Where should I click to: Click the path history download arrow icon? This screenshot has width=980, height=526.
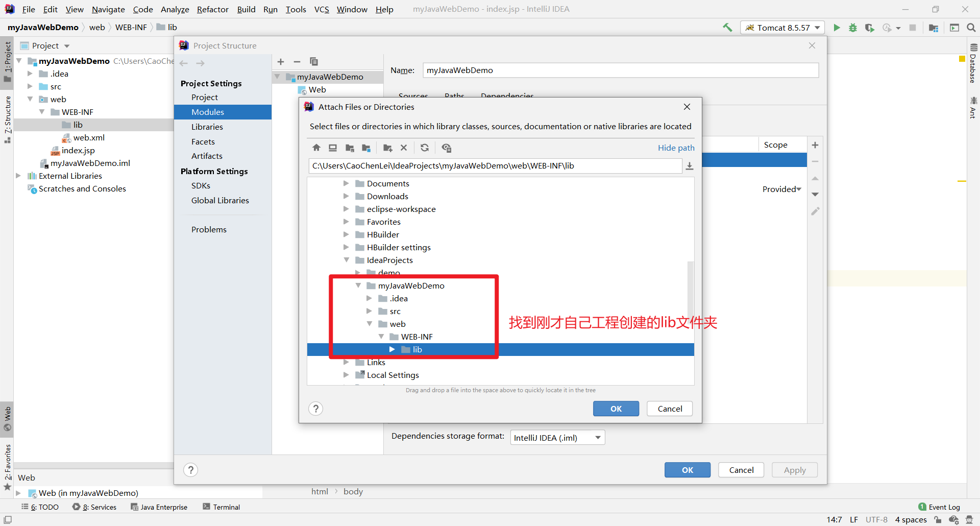(690, 166)
